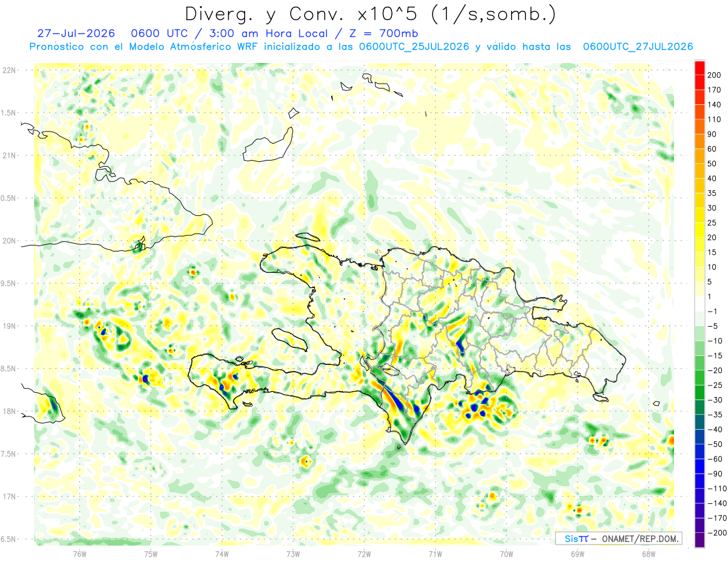Click the colorbar value '200'
Image resolution: width=728 pixels, height=562 pixels.
click(x=715, y=76)
